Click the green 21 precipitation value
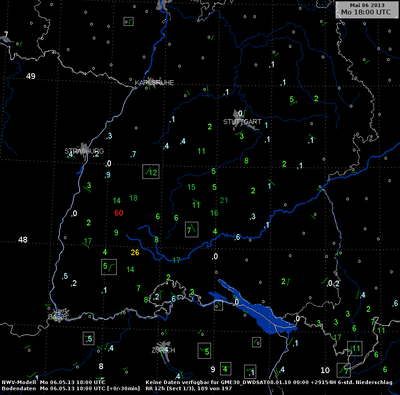 [224, 200]
